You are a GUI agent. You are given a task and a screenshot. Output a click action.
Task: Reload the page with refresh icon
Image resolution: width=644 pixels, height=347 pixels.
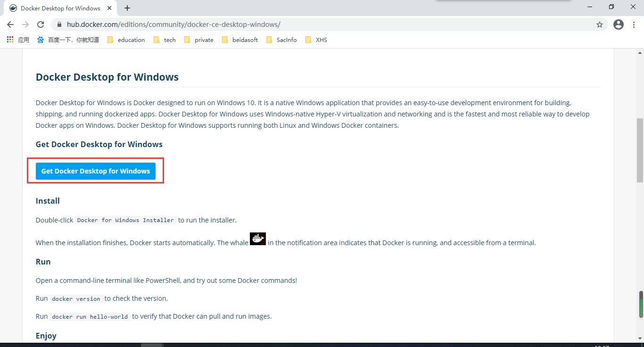tap(41, 25)
